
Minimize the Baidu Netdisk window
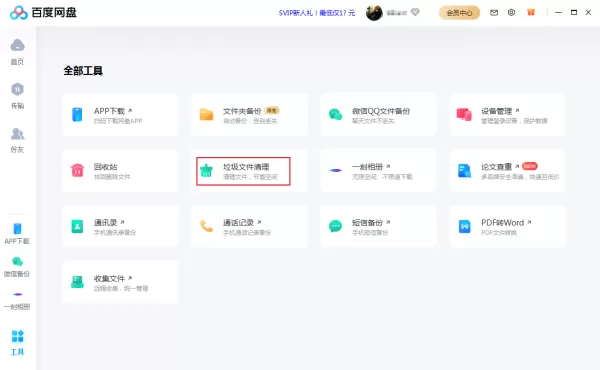[x=558, y=13]
